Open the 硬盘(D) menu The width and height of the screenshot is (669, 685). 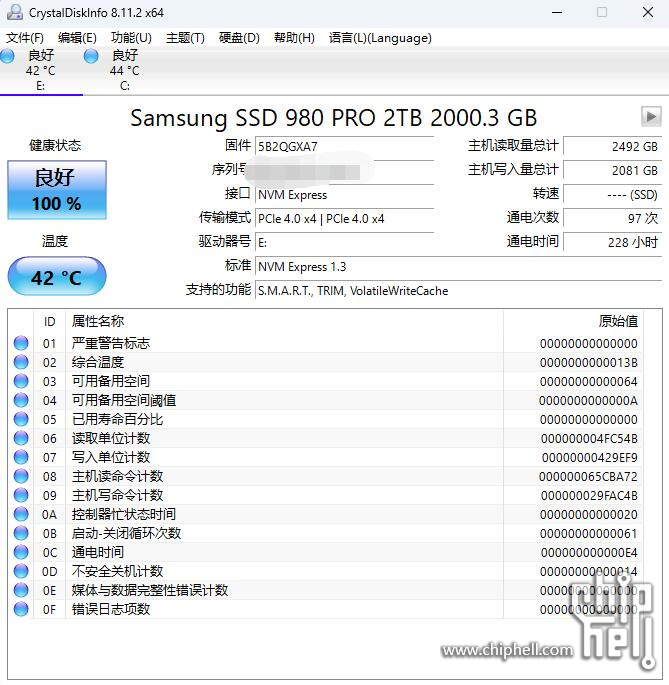click(x=239, y=38)
